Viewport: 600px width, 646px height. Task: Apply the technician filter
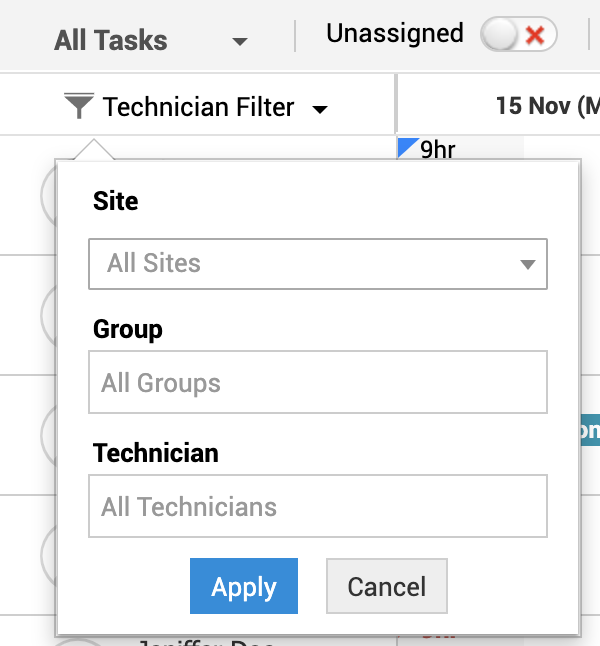point(244,586)
